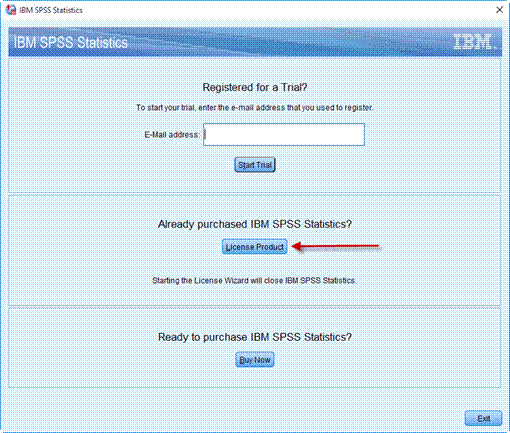This screenshot has height=433, width=510.
Task: Exit the dialog using the Exit button
Action: (483, 418)
